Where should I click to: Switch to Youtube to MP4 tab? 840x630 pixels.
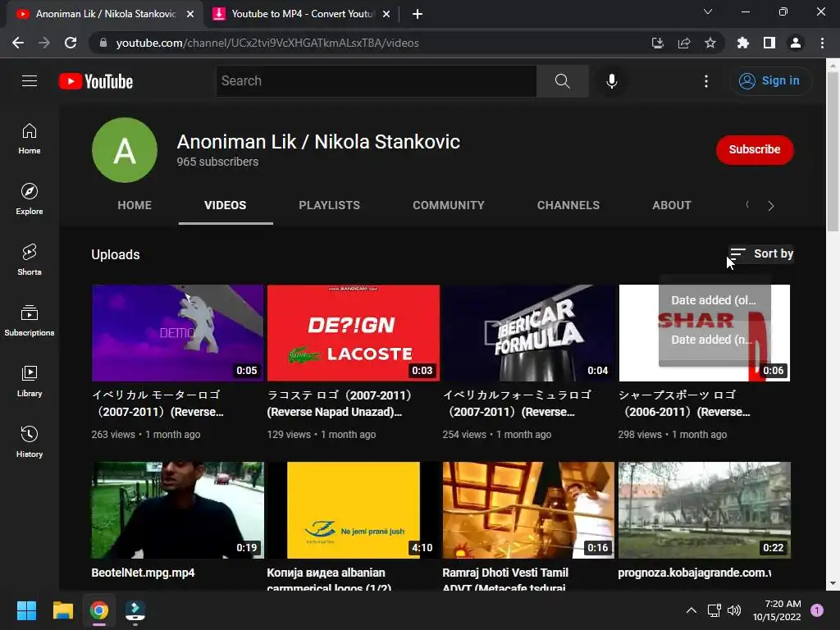coord(303,14)
